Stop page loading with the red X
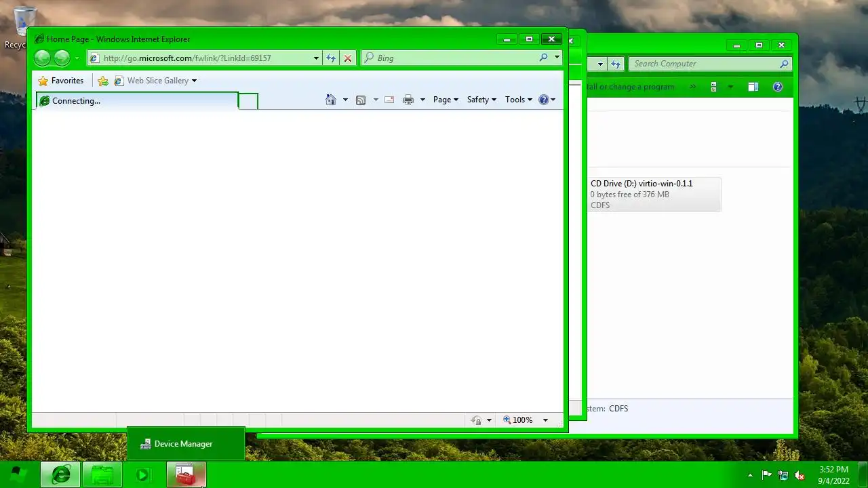The width and height of the screenshot is (868, 488). coord(348,58)
